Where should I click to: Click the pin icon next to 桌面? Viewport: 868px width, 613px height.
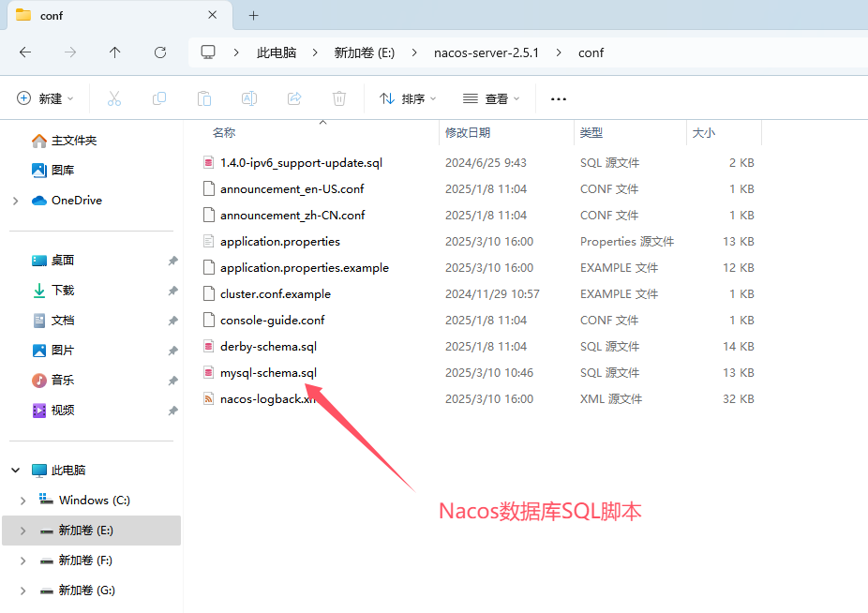[x=173, y=261]
